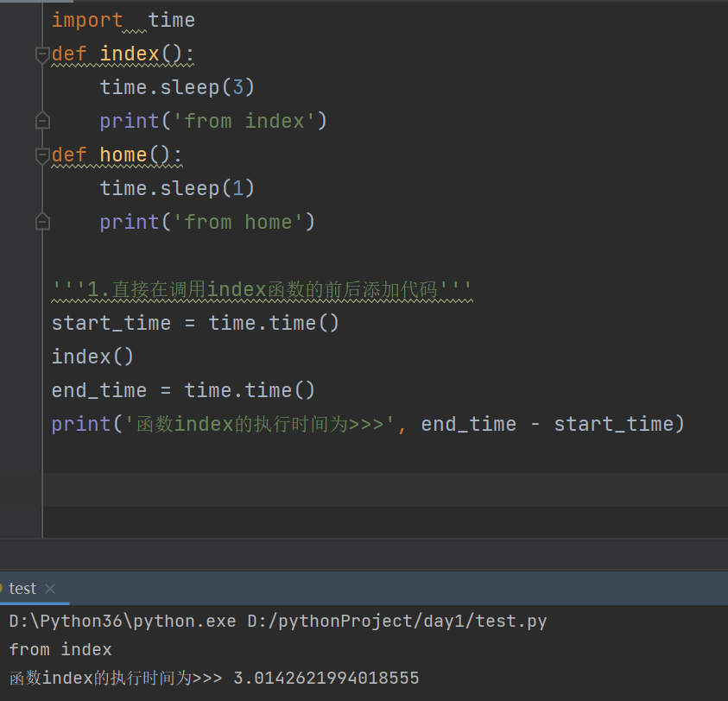
Task: Click the print 函数index的执行时间为 code line
Action: click(368, 425)
